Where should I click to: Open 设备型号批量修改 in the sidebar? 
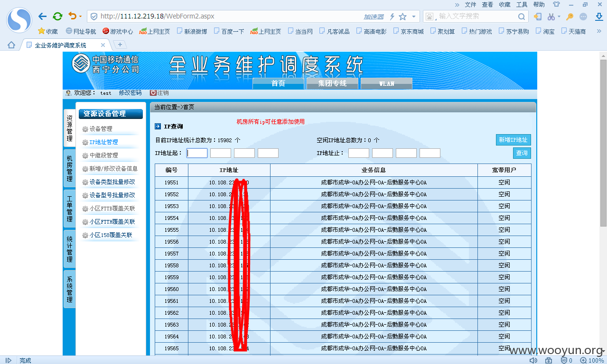[x=112, y=195]
